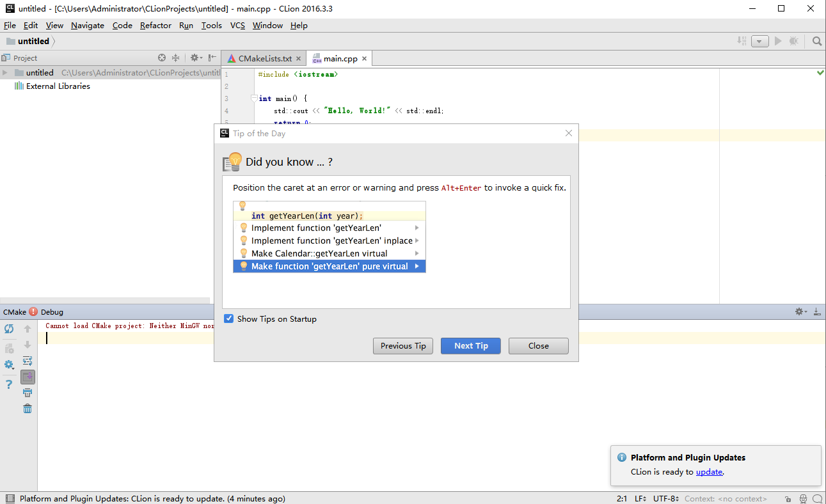Screen dimensions: 826x504
Task: Click the Down stack trace arrow
Action: pyautogui.click(x=28, y=345)
